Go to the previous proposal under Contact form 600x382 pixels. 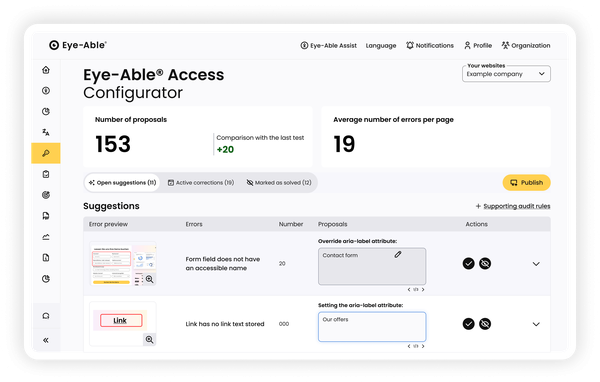click(409, 290)
